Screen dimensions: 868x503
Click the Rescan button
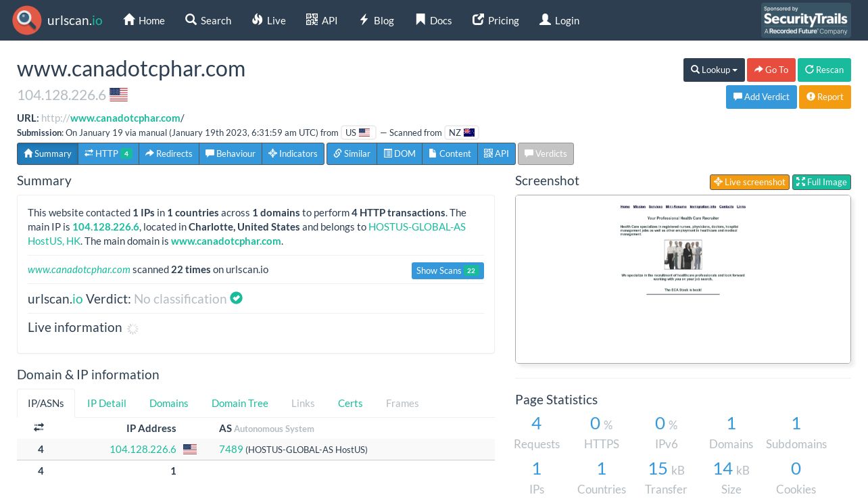(x=824, y=70)
